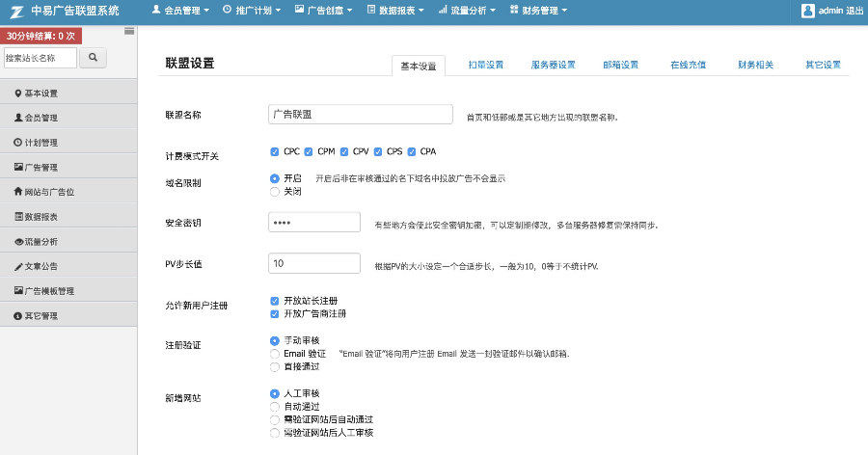Toggle the 开放广告商注册 checkbox
Image resolution: width=868 pixels, height=455 pixels.
click(275, 314)
